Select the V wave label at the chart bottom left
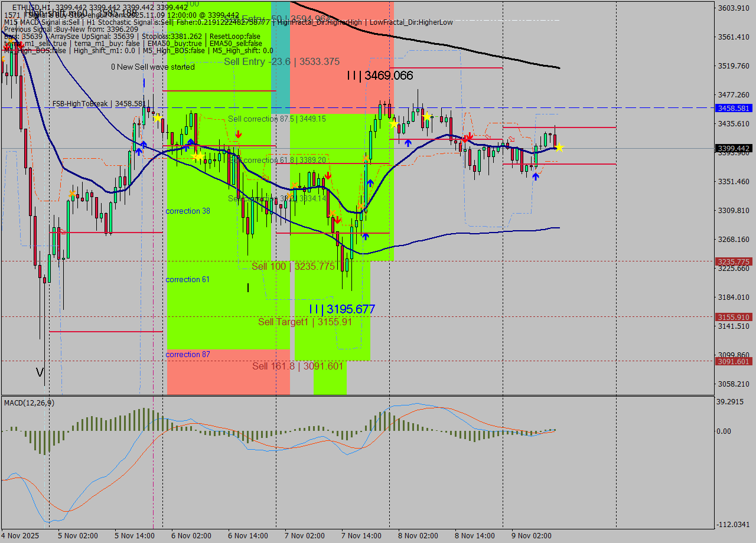Screen dimensions: 756x543 point(39,372)
